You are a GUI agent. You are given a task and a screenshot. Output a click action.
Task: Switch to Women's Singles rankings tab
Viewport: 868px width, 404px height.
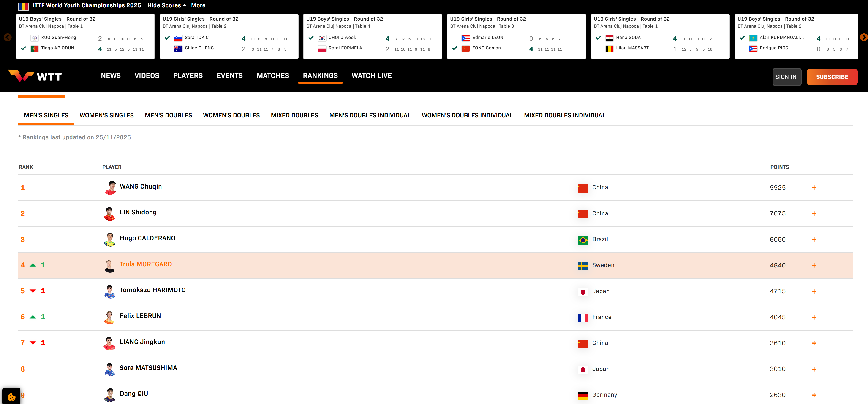pyautogui.click(x=106, y=115)
